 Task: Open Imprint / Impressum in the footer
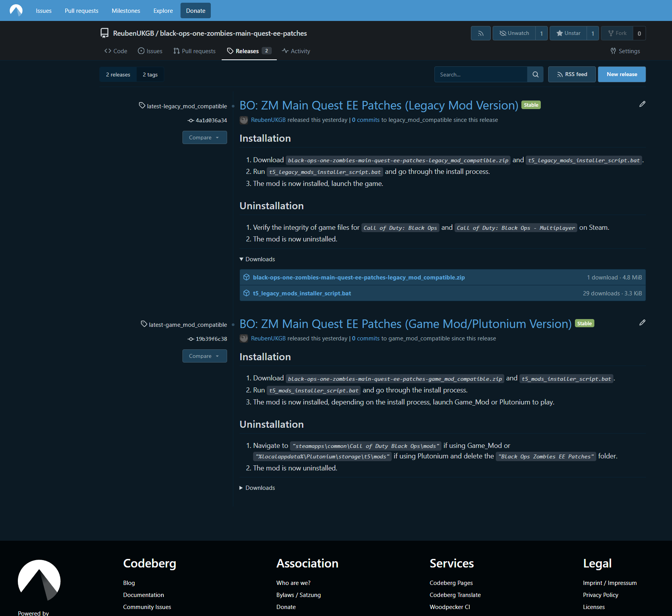pyautogui.click(x=610, y=583)
